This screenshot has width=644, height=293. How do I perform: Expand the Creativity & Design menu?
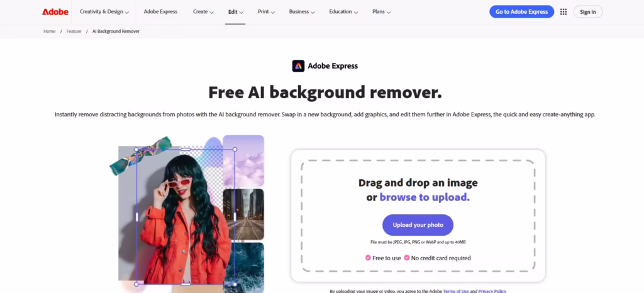point(104,12)
